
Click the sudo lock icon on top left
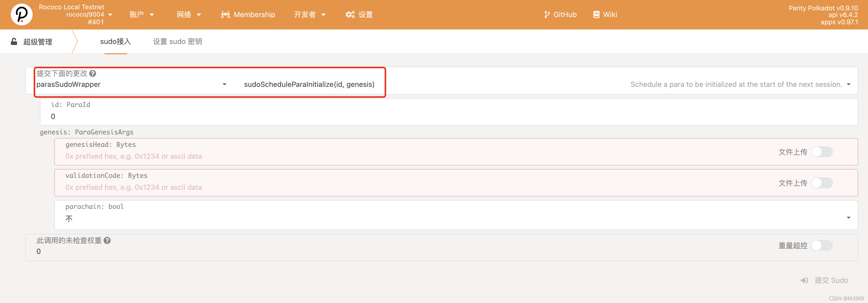point(13,41)
